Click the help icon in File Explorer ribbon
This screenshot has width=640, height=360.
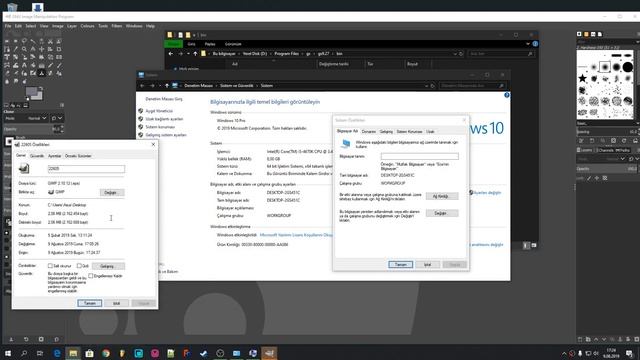pos(535,44)
